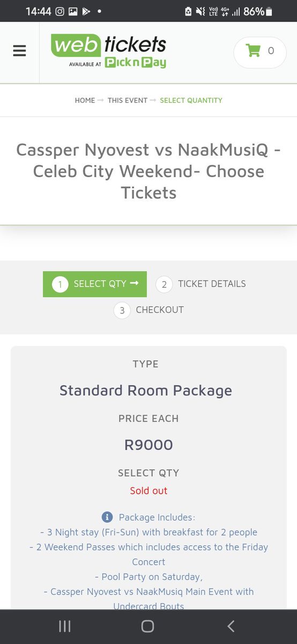The width and height of the screenshot is (297, 644).
Task: Tap the Instagram notification icon
Action: click(x=61, y=11)
